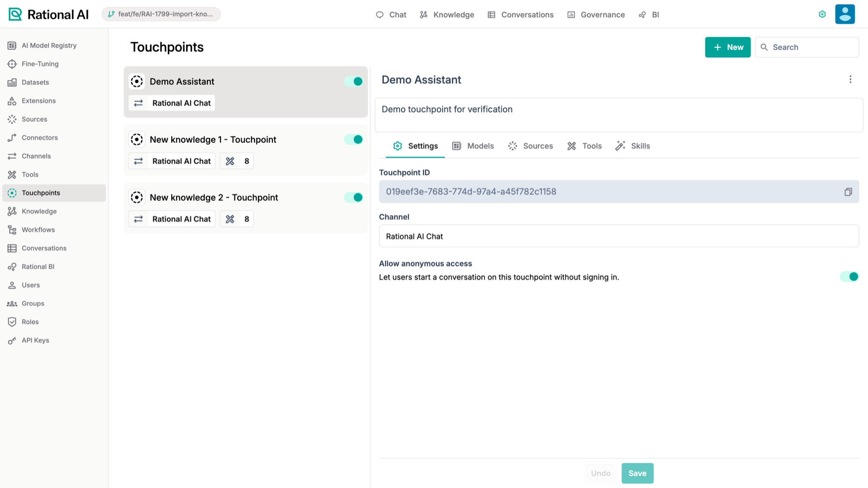Viewport: 868px width, 488px height.
Task: Open Knowledge in the top navigation
Action: (447, 15)
